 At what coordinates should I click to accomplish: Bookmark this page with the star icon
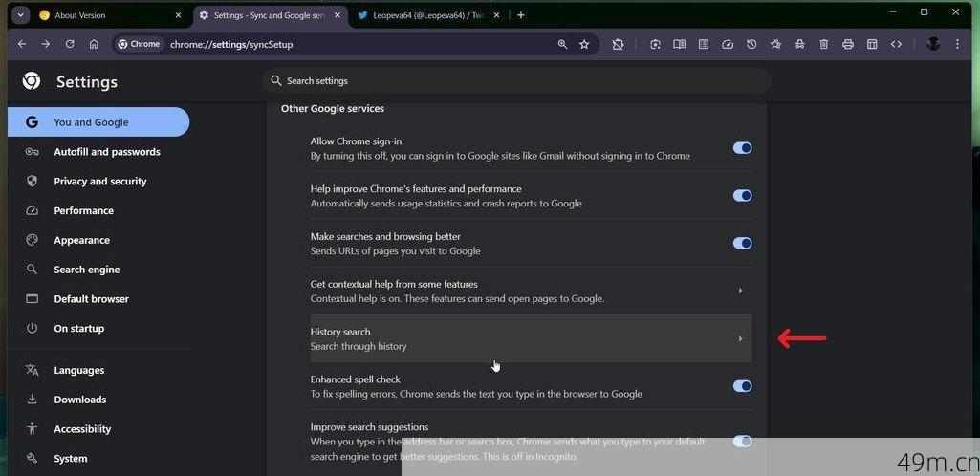(584, 44)
